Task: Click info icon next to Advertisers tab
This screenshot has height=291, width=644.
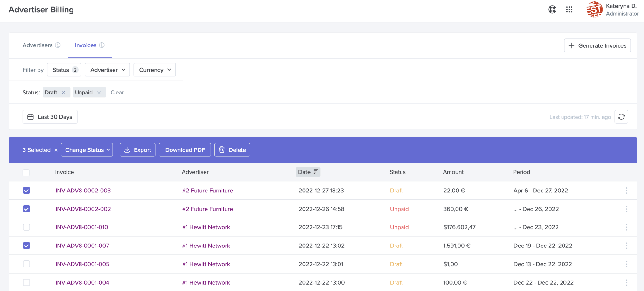Action: [58, 45]
